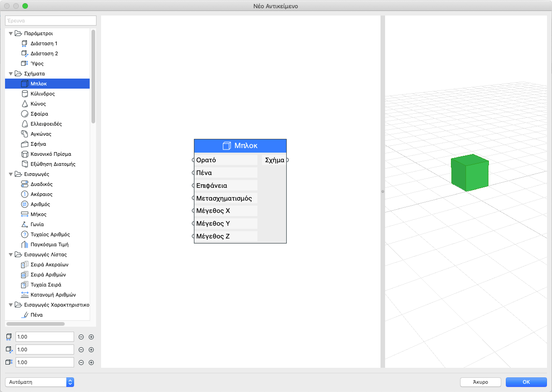Collapse the Εισαγωγές folder
Screen dimensions: 552x392
tap(11, 174)
